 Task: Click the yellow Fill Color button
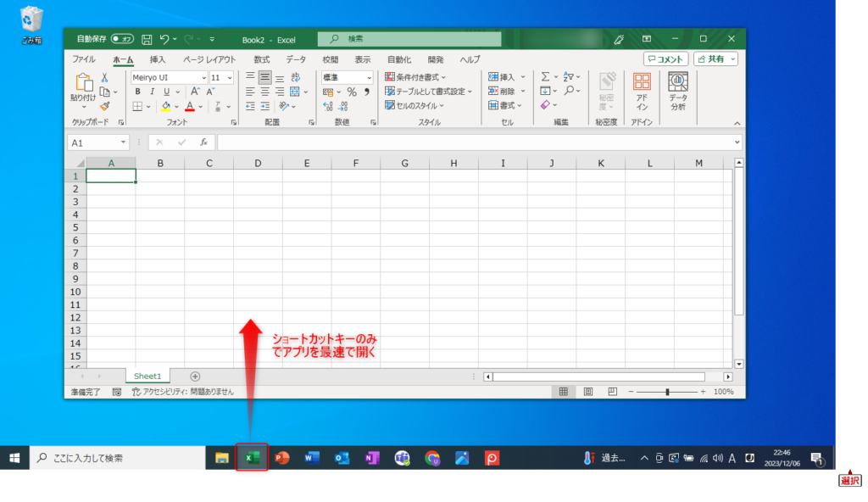coord(165,106)
